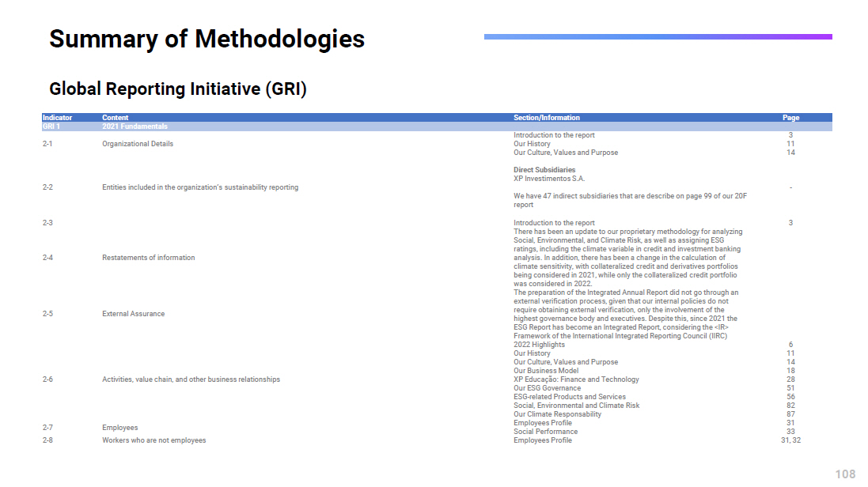Image resolution: width=868 pixels, height=487 pixels.
Task: Click 'Direct Subsidiaries' bold label
Action: tap(544, 170)
